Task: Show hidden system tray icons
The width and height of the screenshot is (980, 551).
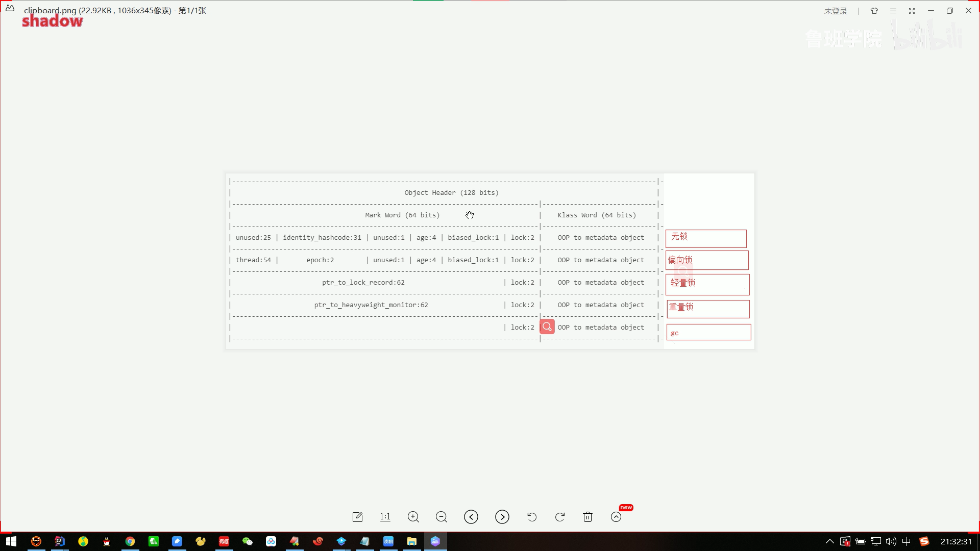Action: pyautogui.click(x=829, y=541)
